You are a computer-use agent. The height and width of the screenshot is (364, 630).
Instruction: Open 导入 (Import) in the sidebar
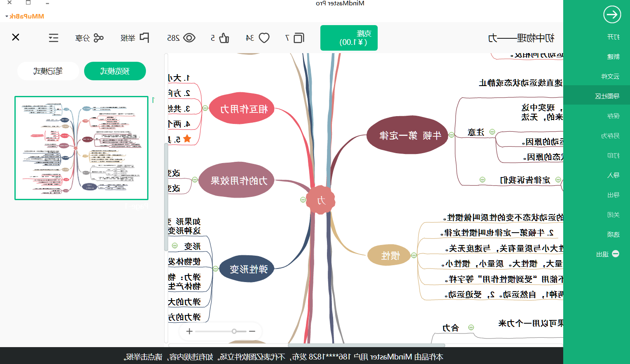613,175
